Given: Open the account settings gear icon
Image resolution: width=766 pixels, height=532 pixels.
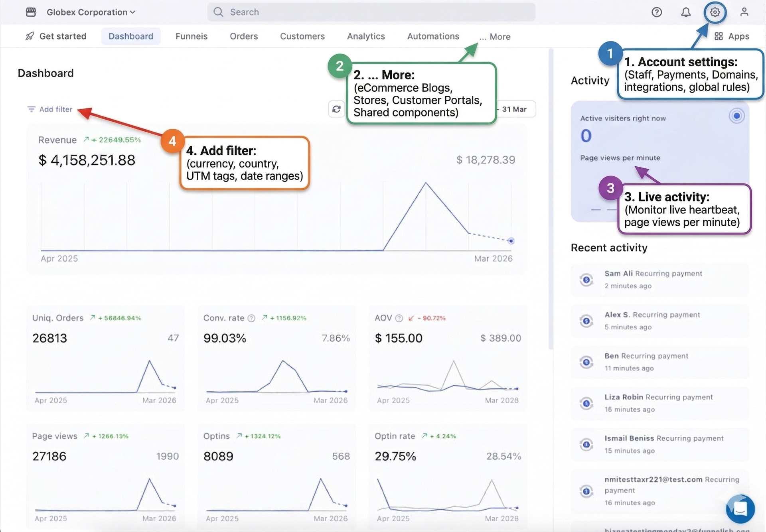Looking at the screenshot, I should click(x=715, y=12).
